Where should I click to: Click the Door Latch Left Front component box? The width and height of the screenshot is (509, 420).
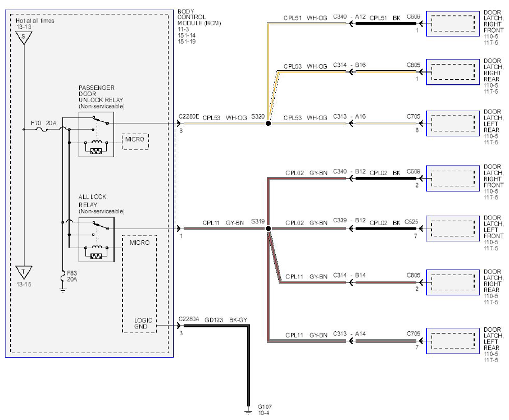point(452,229)
